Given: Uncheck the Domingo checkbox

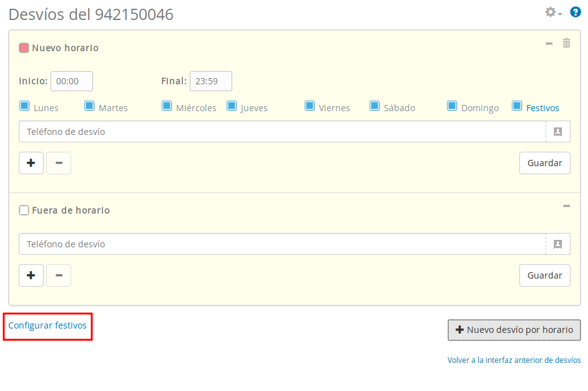Looking at the screenshot, I should [x=452, y=106].
